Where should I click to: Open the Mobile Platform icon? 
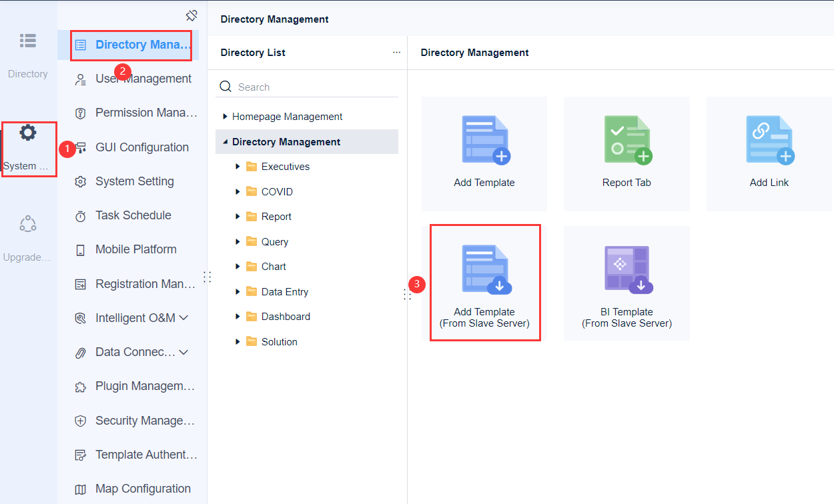point(80,249)
